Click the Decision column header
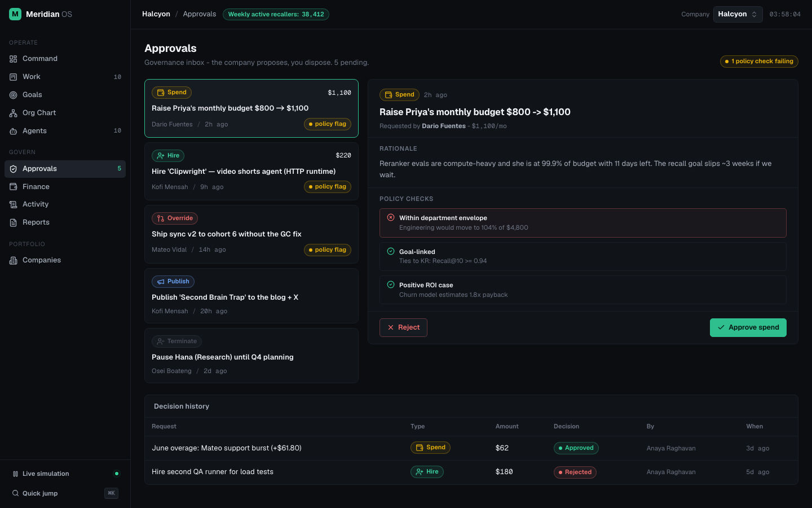This screenshot has width=812, height=508. 566,427
